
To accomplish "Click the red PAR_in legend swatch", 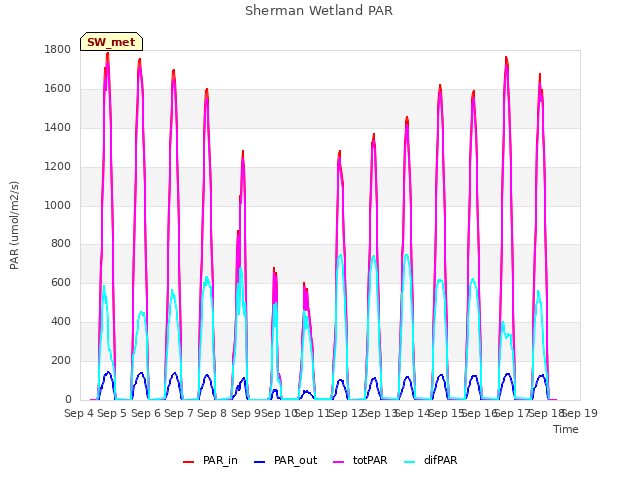I will 189,462.
